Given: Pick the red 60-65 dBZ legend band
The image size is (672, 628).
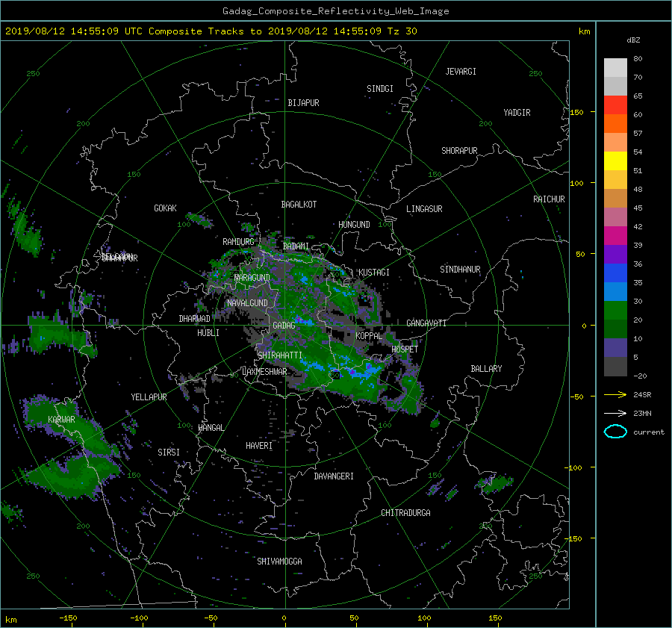Looking at the screenshot, I should [615, 105].
